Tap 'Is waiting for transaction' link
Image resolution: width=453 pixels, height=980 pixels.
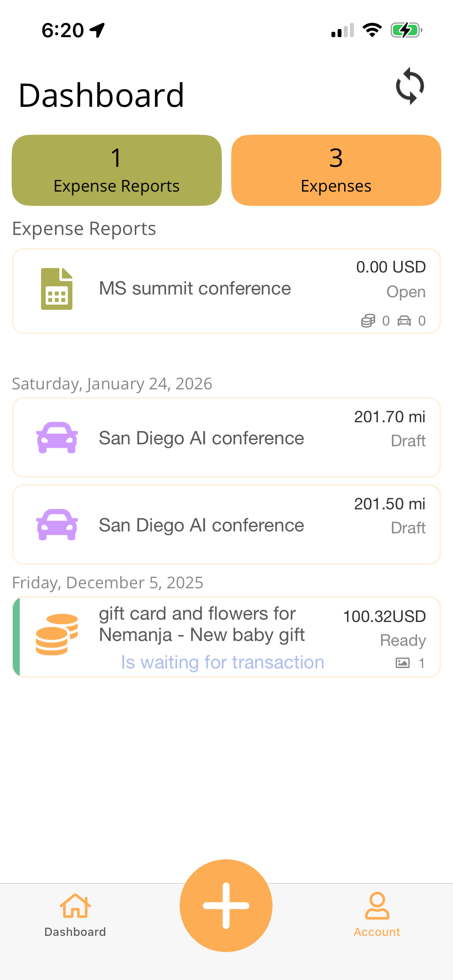[x=223, y=662]
